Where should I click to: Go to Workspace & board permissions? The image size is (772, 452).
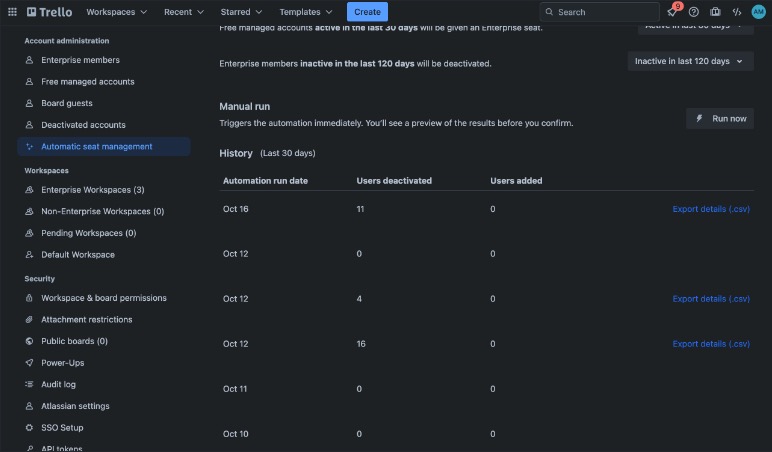103,298
